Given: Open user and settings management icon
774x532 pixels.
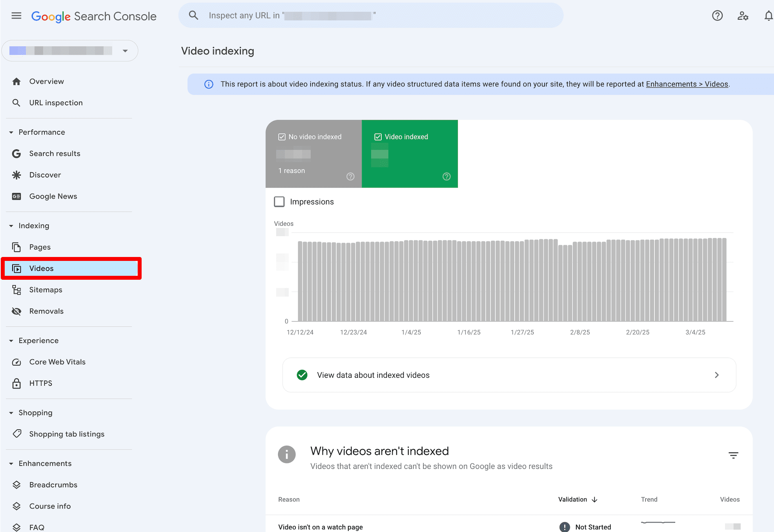Looking at the screenshot, I should tap(742, 16).
